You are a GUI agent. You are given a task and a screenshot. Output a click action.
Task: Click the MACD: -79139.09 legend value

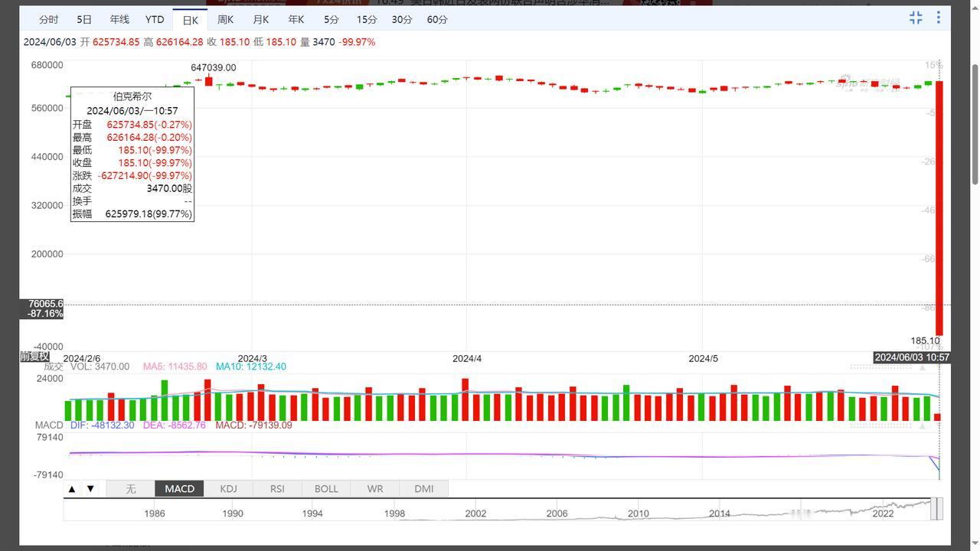click(253, 425)
